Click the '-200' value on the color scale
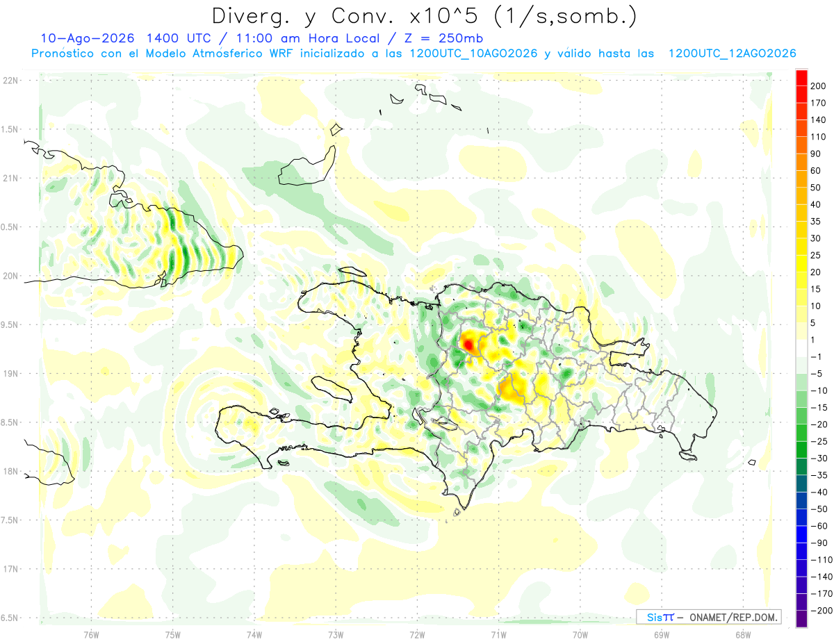This screenshot has height=644, width=834. click(822, 611)
